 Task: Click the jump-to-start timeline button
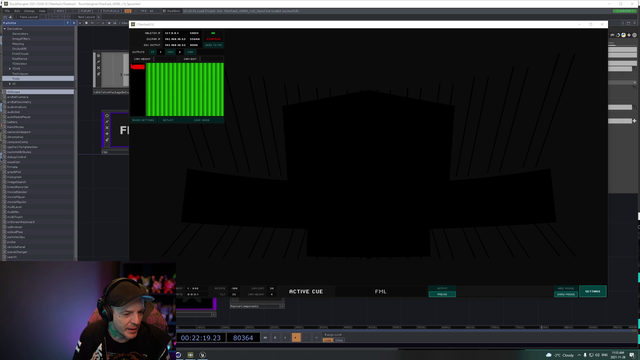[265, 338]
